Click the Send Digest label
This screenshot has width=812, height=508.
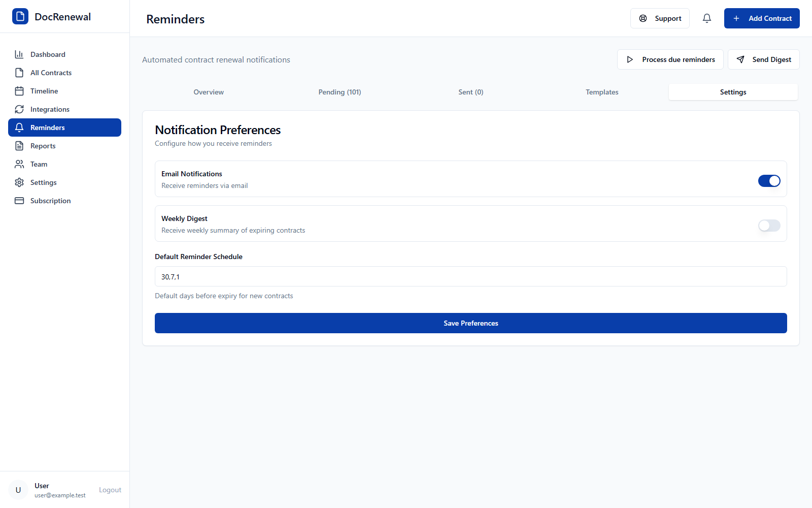coord(772,59)
